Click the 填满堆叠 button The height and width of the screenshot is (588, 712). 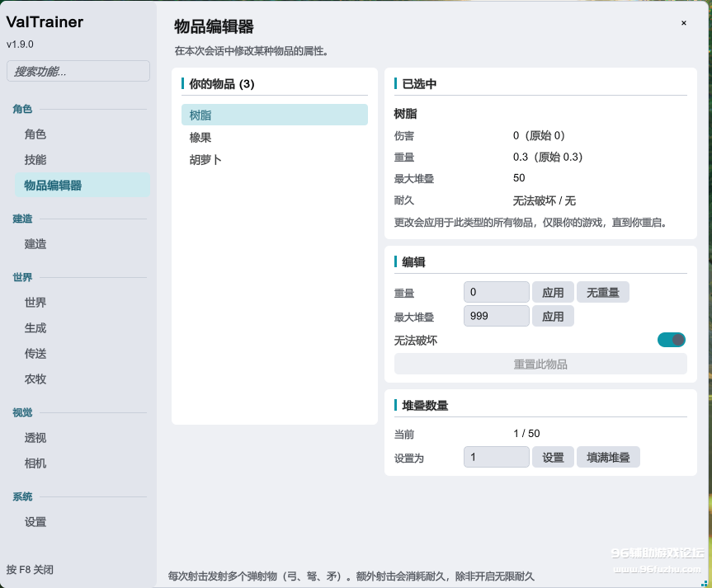click(608, 457)
